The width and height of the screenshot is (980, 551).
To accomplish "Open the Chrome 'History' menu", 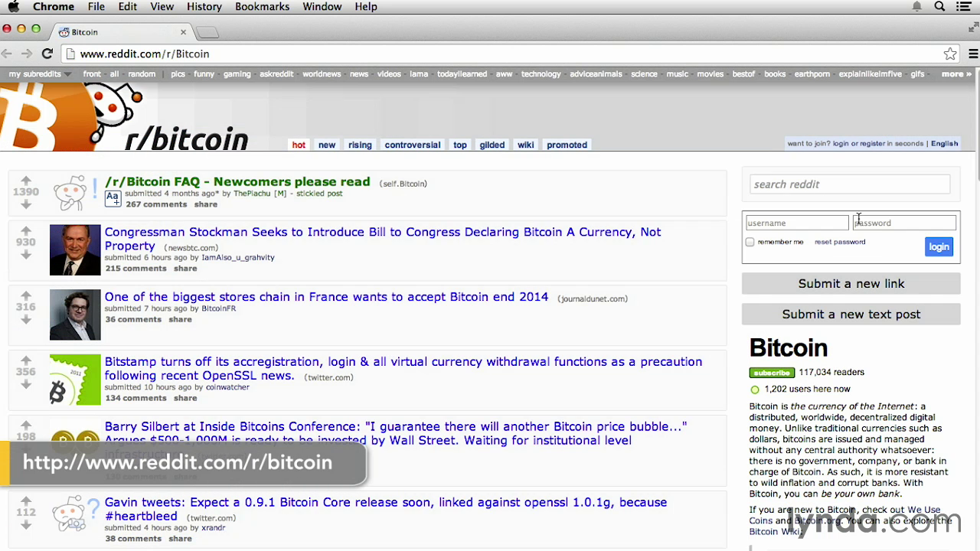I will 204,7.
